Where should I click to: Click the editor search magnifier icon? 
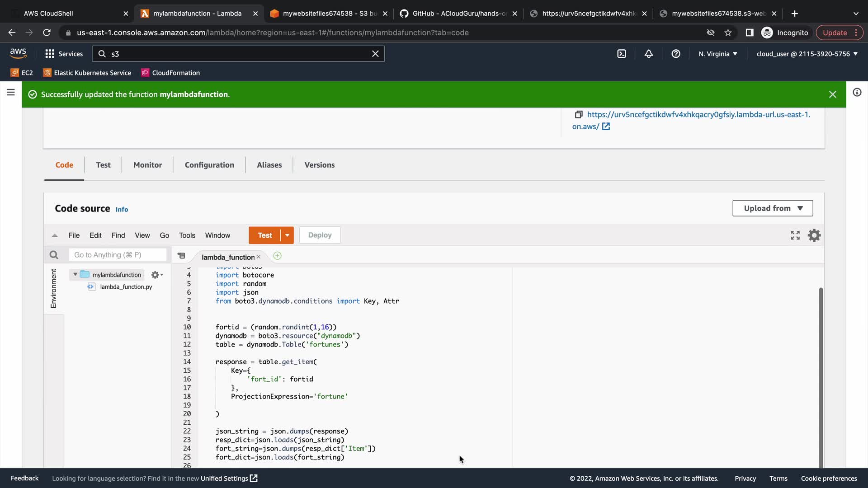click(x=54, y=255)
